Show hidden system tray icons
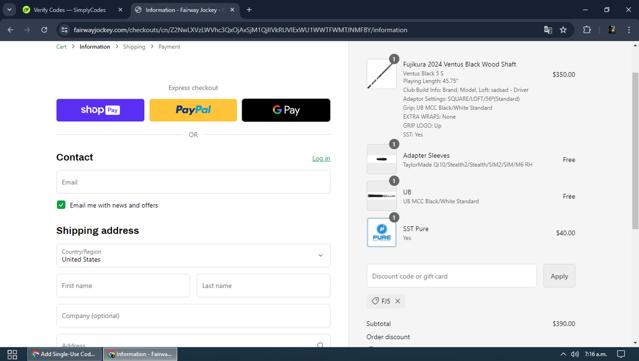The image size is (639, 361). (x=563, y=354)
